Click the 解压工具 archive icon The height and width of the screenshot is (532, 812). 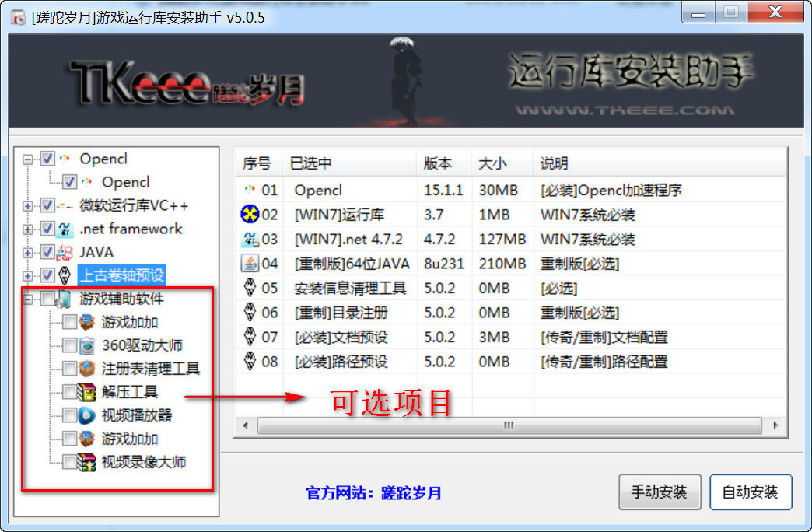[x=89, y=392]
